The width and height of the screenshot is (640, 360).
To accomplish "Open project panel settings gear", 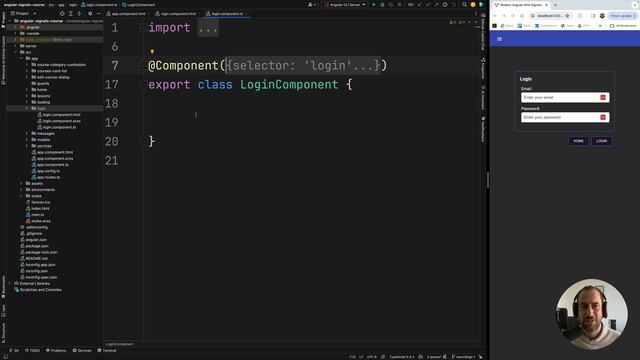I will tap(90, 13).
